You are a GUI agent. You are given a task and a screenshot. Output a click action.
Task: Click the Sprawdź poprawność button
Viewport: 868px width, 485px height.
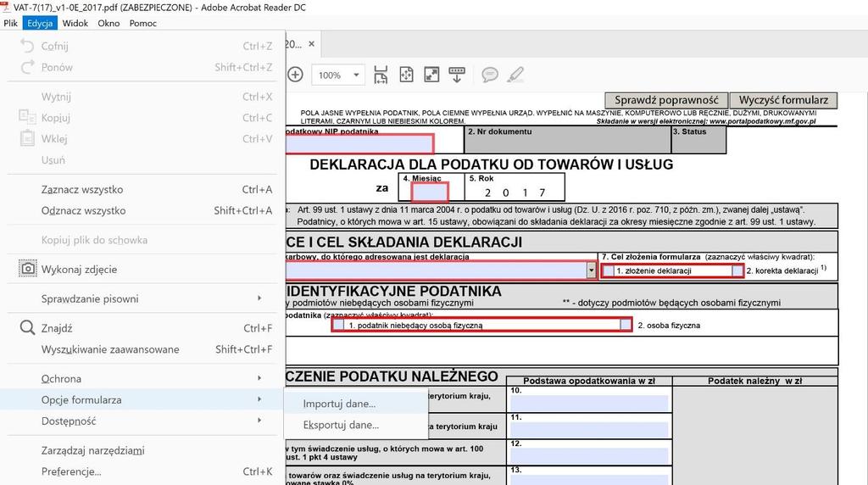pyautogui.click(x=666, y=100)
